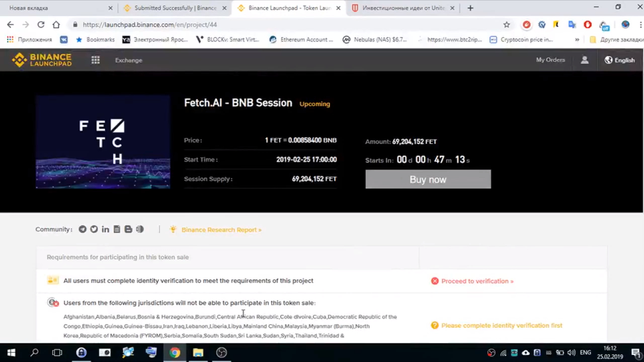Image resolution: width=644 pixels, height=362 pixels.
Task: Open the LinkedIn community link
Action: coord(105,229)
